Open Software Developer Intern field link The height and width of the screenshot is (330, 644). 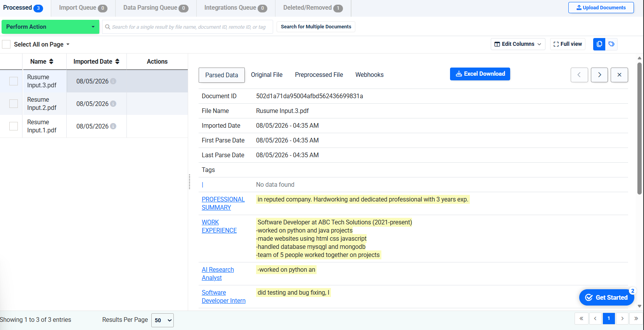pos(223,297)
